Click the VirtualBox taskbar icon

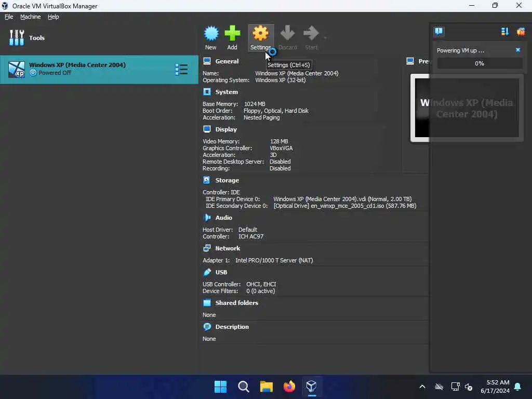[312, 387]
